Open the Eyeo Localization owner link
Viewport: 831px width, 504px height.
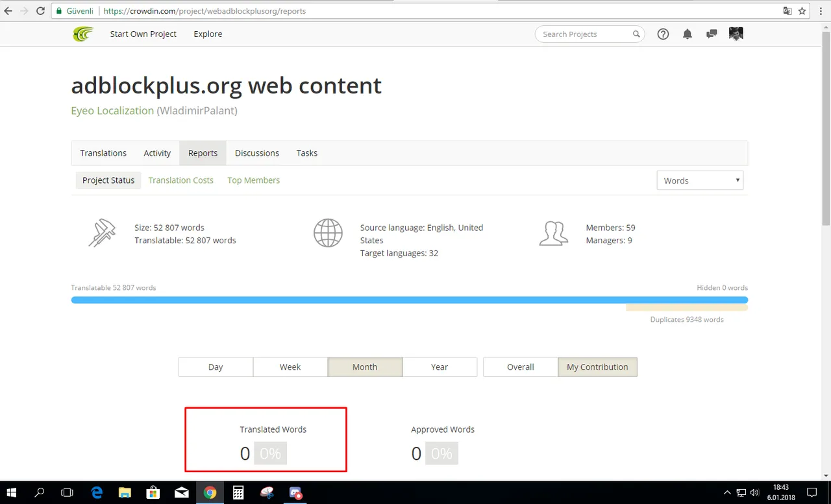[112, 110]
